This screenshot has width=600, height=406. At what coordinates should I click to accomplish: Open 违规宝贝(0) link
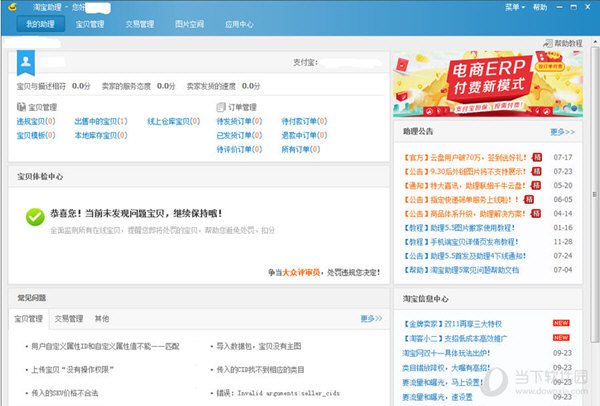36,121
